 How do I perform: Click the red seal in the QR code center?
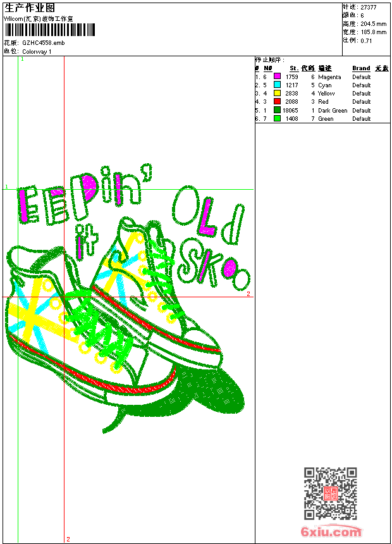[330, 493]
